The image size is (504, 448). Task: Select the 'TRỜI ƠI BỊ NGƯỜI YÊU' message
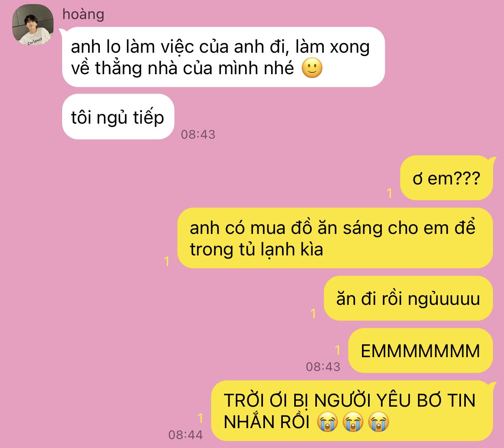pyautogui.click(x=352, y=411)
